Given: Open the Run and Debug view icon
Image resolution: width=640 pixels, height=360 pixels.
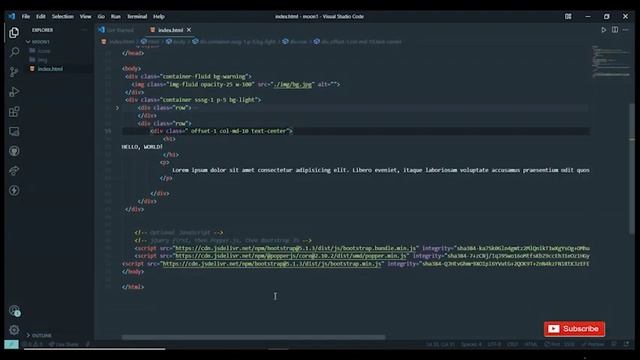Looking at the screenshot, I should [x=14, y=91].
